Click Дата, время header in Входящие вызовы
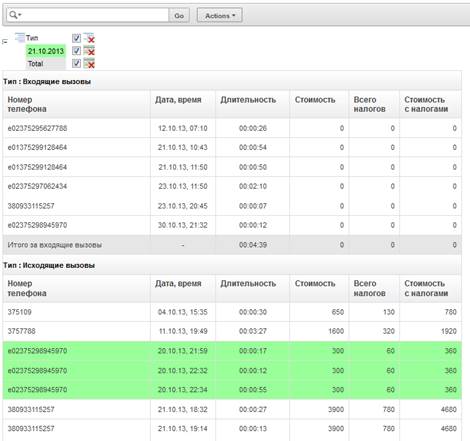 (x=178, y=100)
